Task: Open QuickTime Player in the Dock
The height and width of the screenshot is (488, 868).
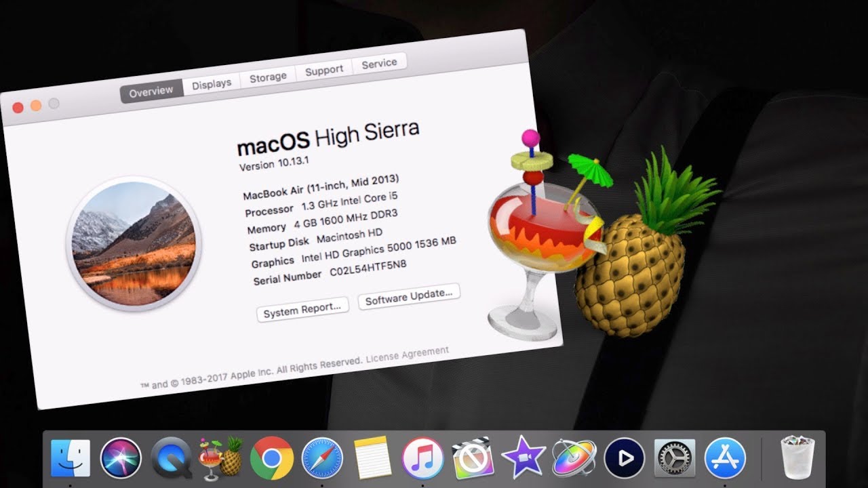Action: pyautogui.click(x=171, y=459)
